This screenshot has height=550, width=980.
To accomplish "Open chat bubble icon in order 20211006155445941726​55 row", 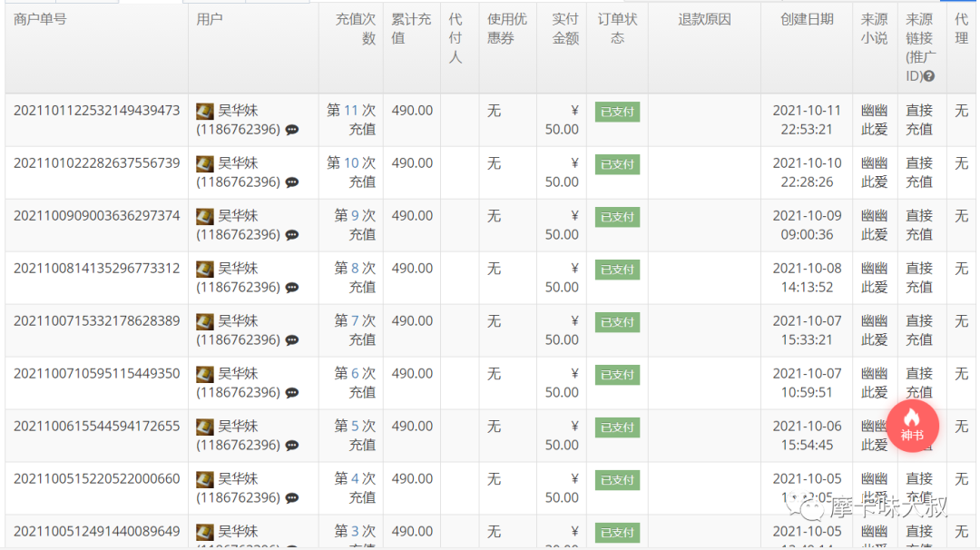I will tap(292, 445).
